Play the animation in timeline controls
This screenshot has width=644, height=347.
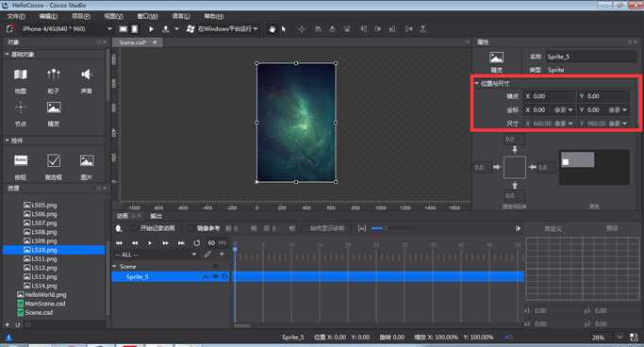[150, 243]
